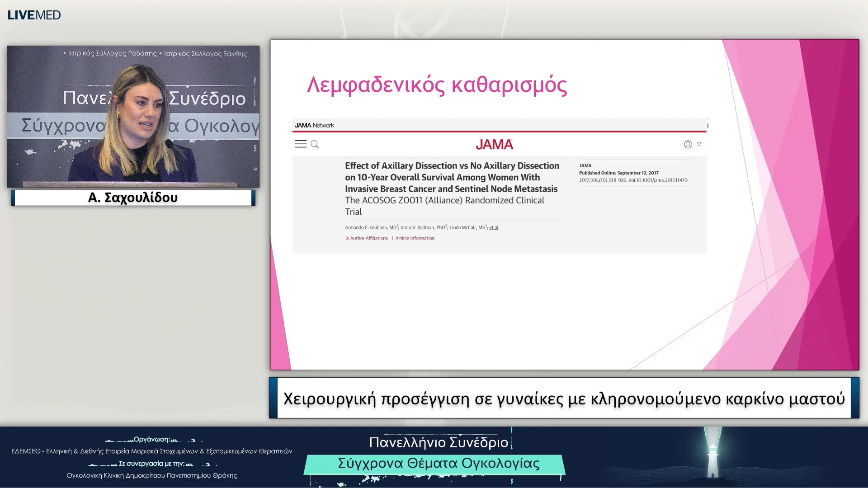
Task: Click the red JAMA logo in the page header
Action: coord(494,144)
